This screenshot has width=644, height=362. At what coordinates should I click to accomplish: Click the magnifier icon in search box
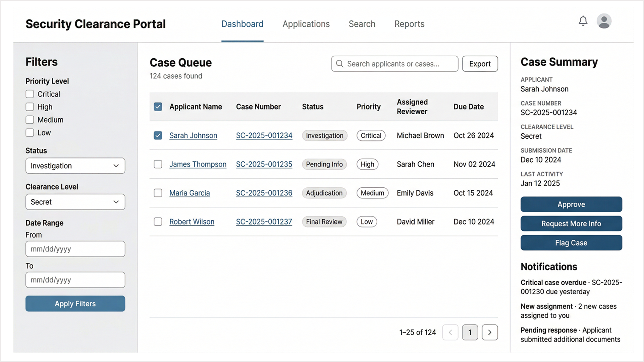pyautogui.click(x=339, y=64)
